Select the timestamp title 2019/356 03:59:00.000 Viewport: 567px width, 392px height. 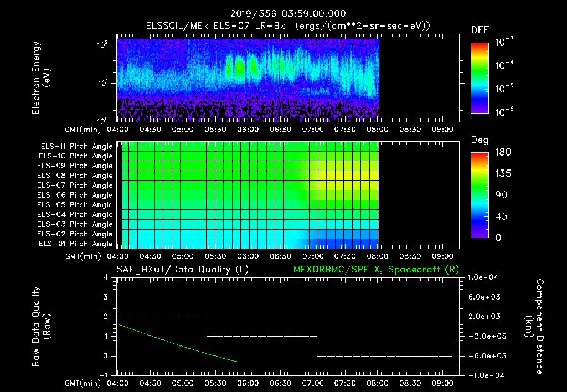[x=288, y=14]
